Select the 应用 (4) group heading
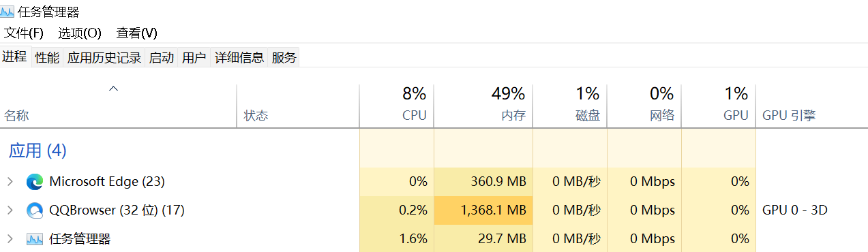The image size is (868, 252). coord(38,151)
